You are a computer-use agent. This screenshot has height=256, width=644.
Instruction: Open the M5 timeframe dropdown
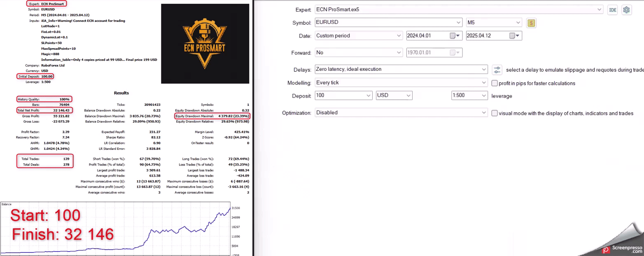point(518,23)
